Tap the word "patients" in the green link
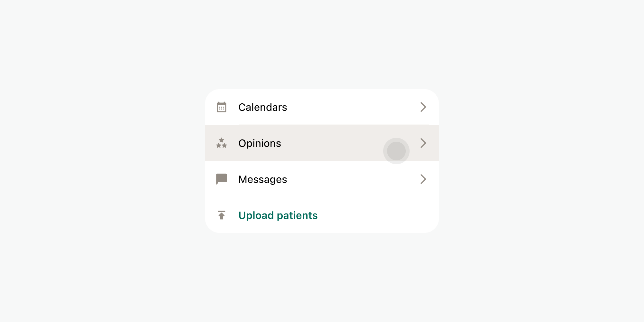The width and height of the screenshot is (644, 322). 297,215
